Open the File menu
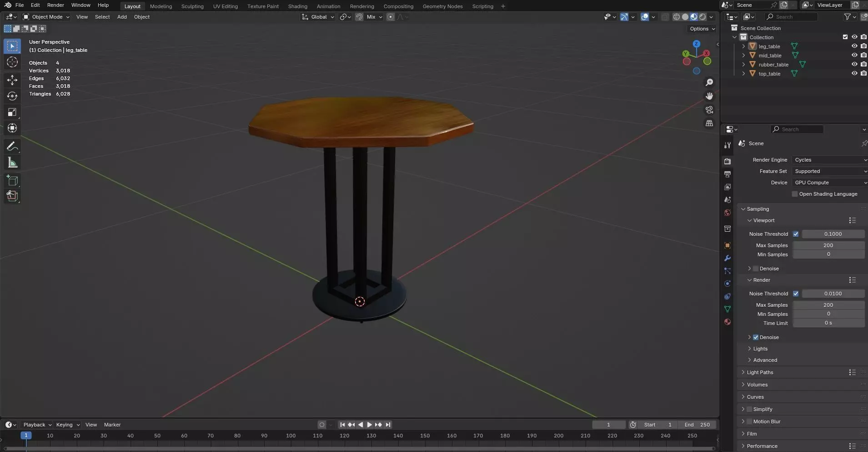 click(x=20, y=5)
